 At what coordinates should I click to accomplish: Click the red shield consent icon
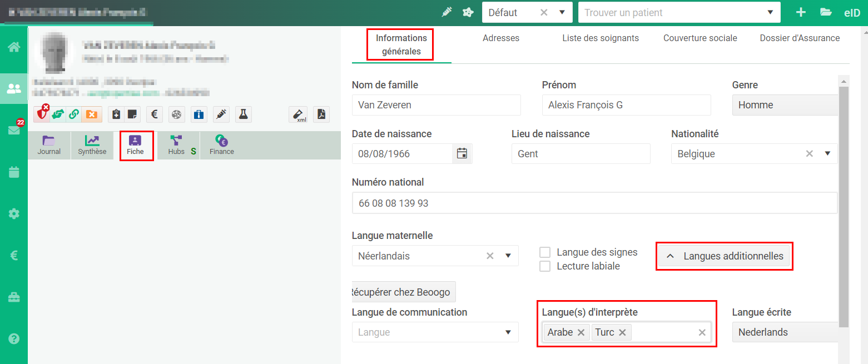coord(43,114)
